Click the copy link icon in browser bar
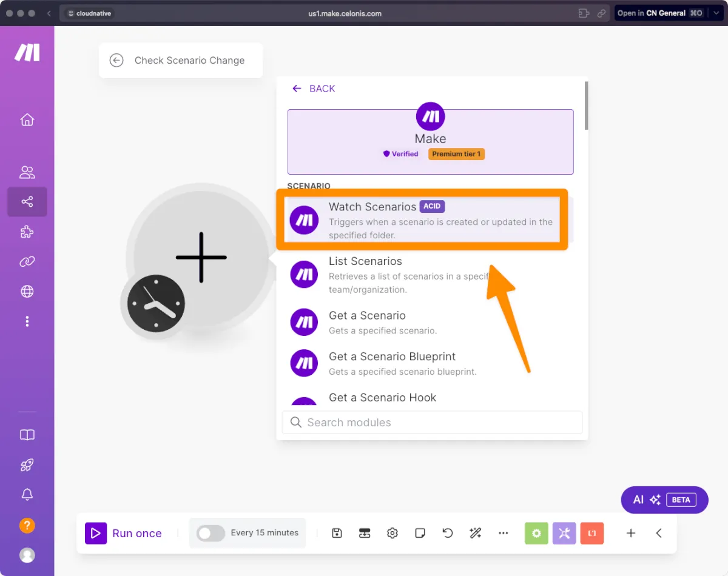This screenshot has height=576, width=728. click(x=601, y=13)
